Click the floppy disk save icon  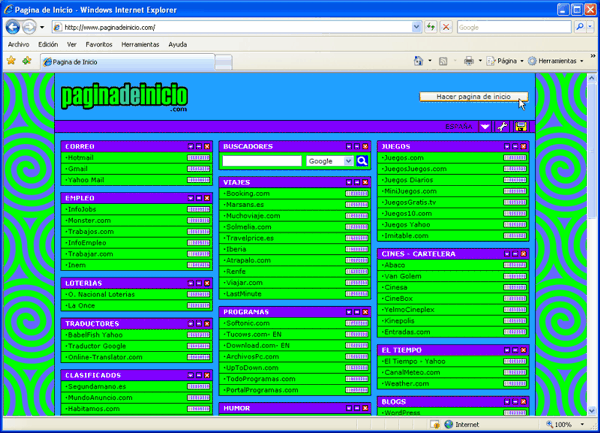[520, 127]
